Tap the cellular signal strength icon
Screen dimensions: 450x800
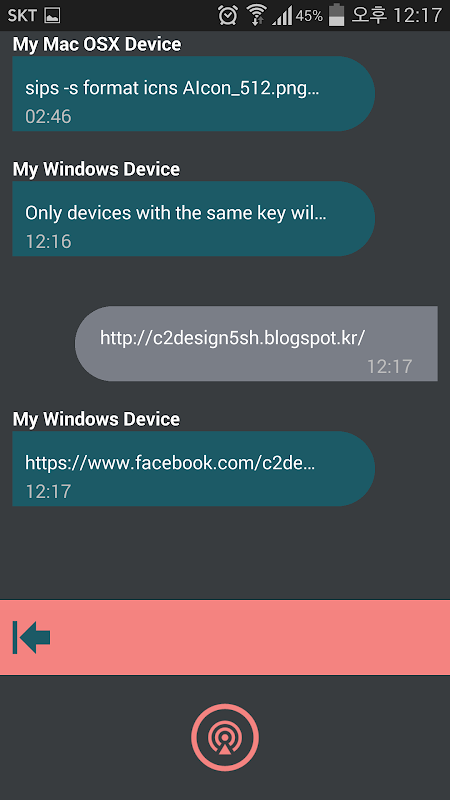click(282, 16)
